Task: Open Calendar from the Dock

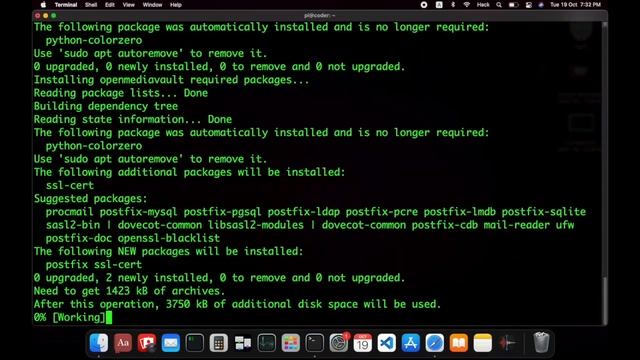Action: click(363, 343)
